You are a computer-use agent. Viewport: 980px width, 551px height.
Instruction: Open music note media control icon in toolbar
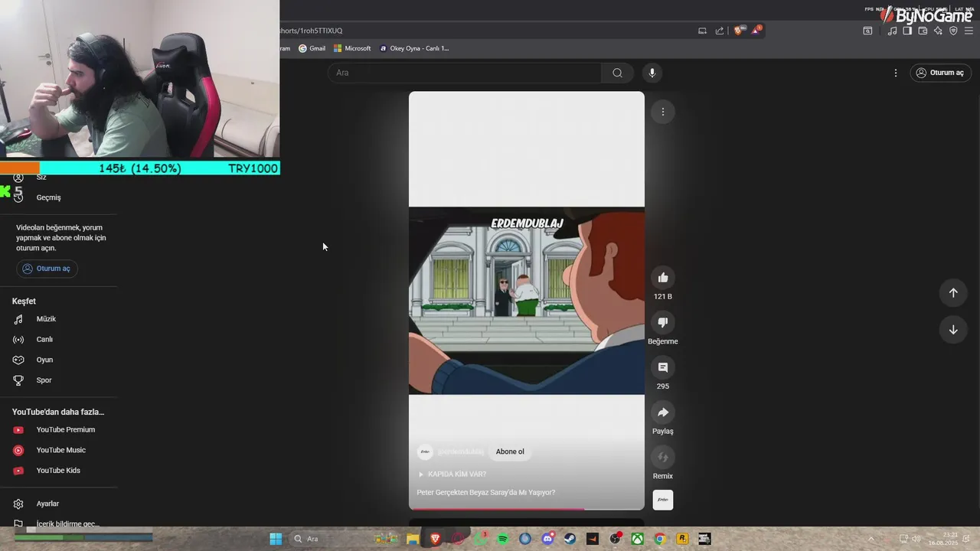point(892,31)
